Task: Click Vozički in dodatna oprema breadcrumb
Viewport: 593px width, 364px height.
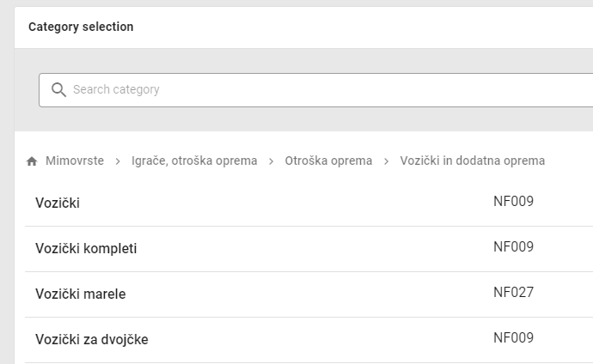Action: pyautogui.click(x=472, y=161)
